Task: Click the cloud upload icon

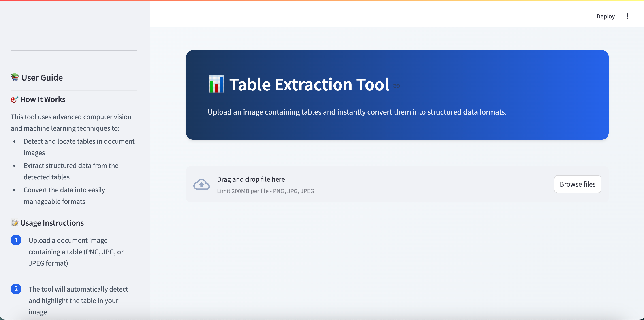Action: coord(201,184)
